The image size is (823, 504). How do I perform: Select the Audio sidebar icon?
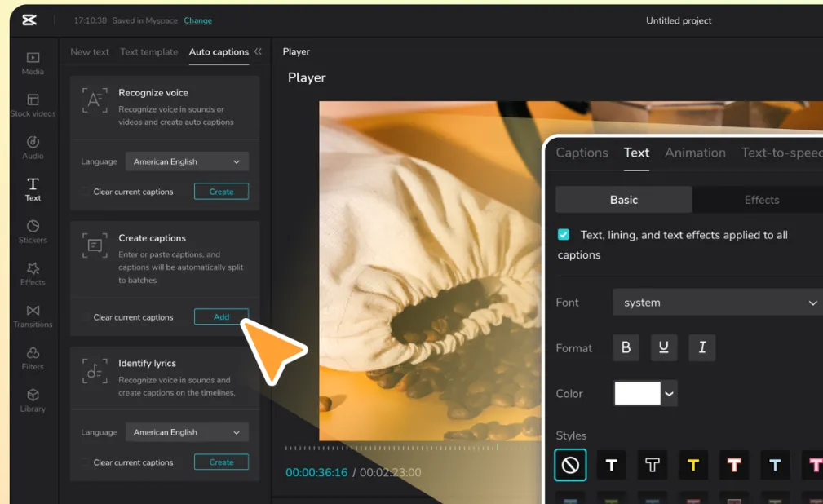point(33,148)
